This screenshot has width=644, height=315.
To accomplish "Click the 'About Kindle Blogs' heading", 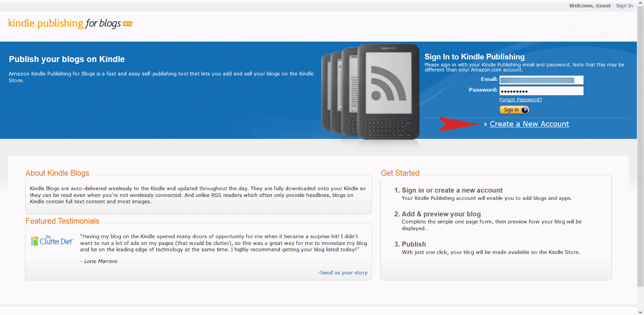I will [x=57, y=173].
